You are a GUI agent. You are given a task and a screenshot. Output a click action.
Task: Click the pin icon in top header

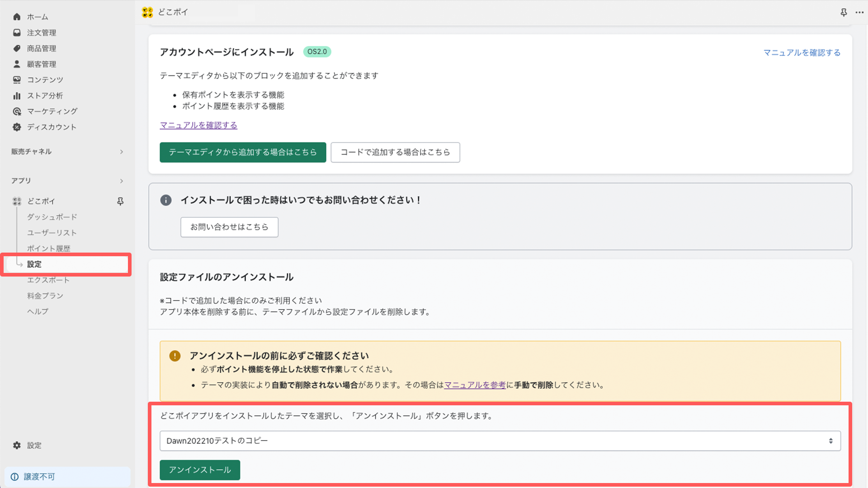click(844, 12)
